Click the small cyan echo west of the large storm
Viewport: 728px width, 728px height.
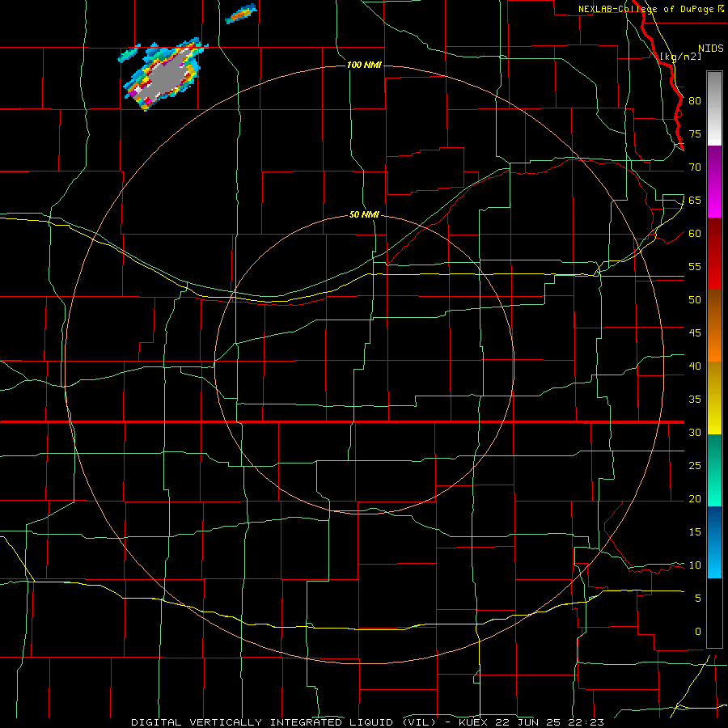tap(129, 54)
